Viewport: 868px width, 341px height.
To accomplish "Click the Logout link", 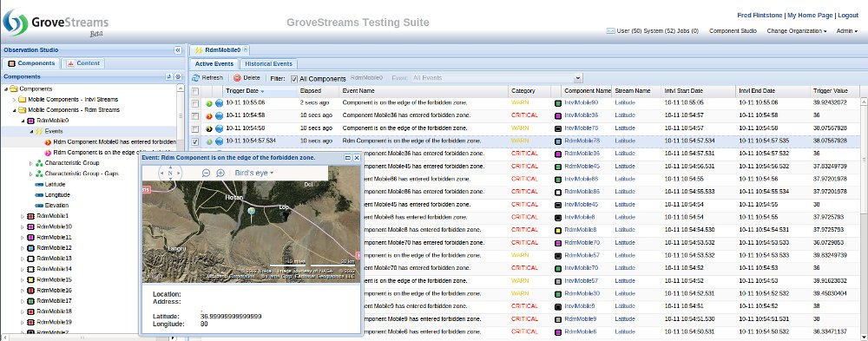I will point(848,16).
